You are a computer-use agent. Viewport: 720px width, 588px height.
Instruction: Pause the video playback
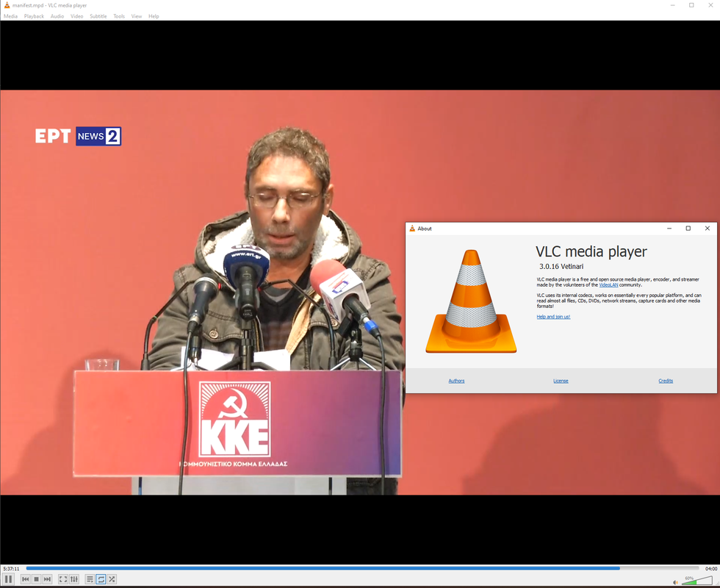[x=8, y=579]
